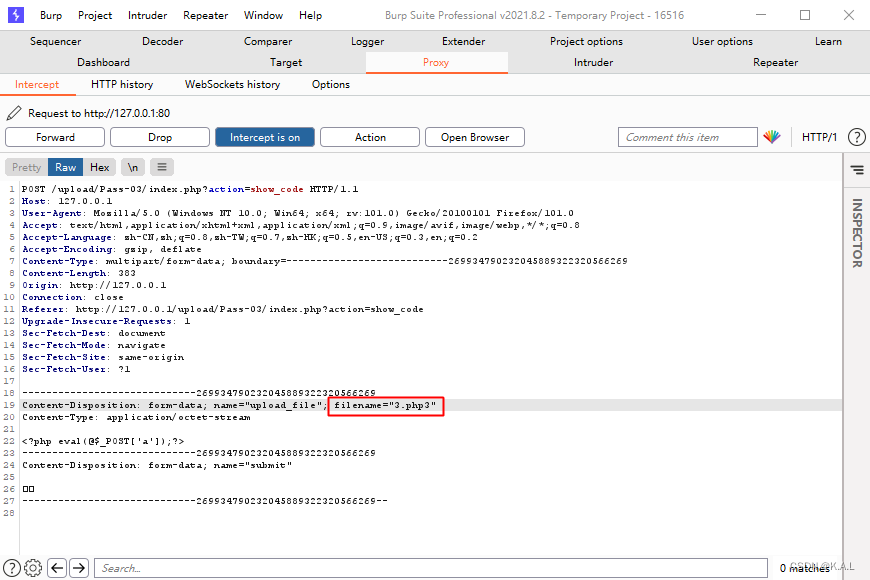Viewport: 870px width, 580px height.
Task: Select the Proxy tab
Action: tap(436, 62)
